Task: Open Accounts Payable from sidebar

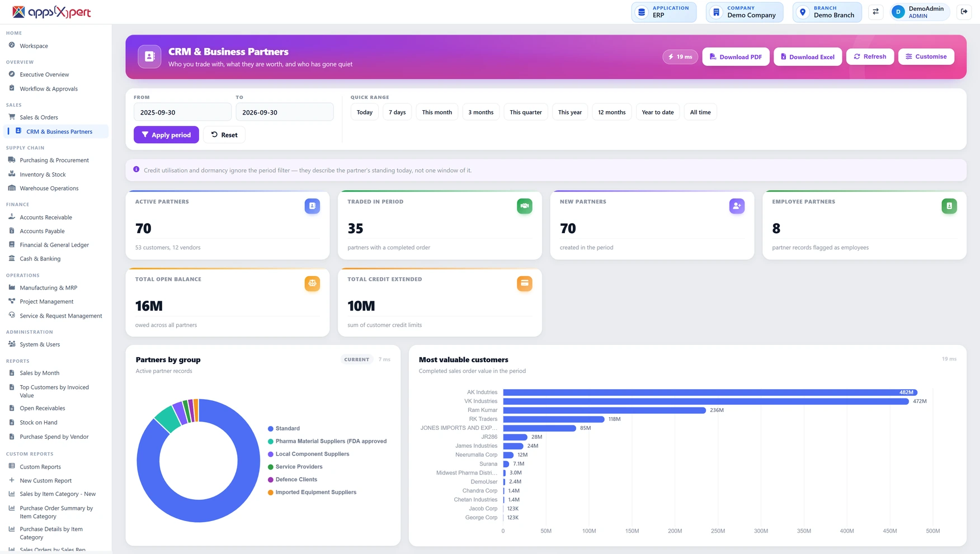Action: pyautogui.click(x=42, y=231)
